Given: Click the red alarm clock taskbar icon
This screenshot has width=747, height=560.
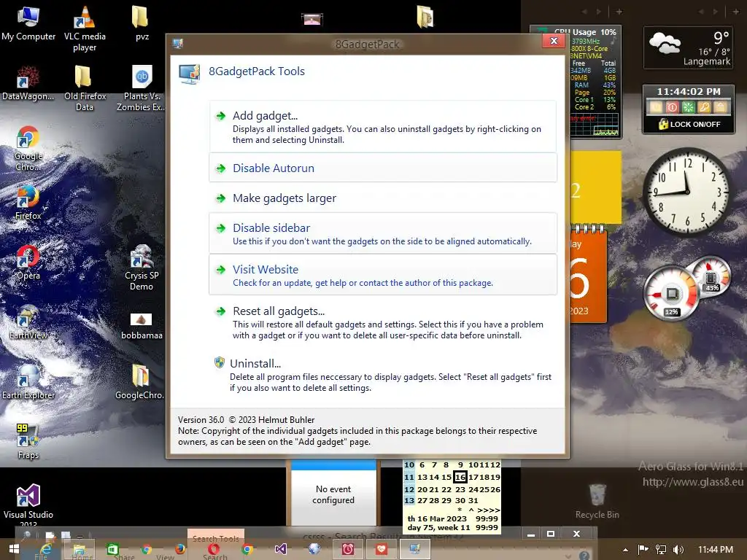Looking at the screenshot, I should 348,549.
